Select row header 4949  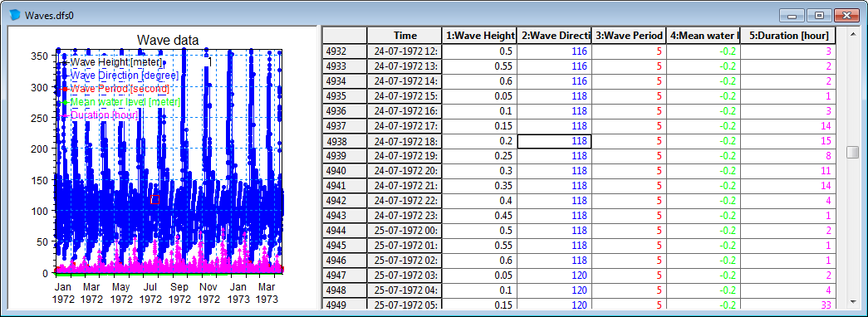click(x=345, y=305)
